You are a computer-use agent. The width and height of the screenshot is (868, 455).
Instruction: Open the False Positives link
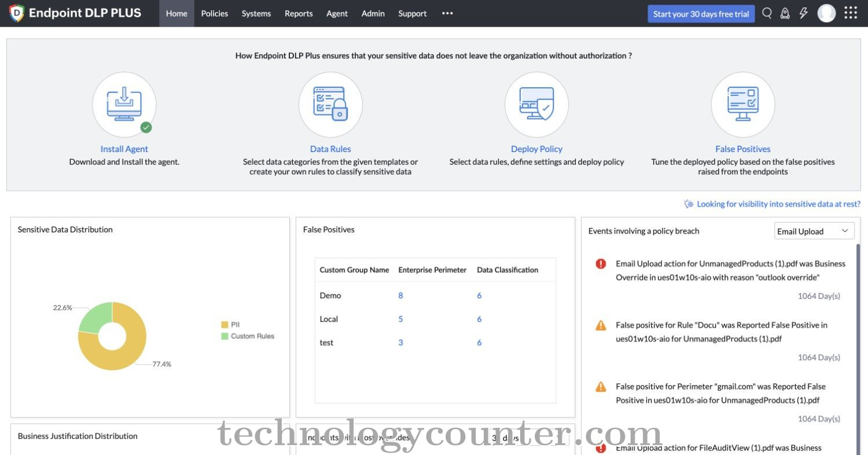click(x=743, y=149)
